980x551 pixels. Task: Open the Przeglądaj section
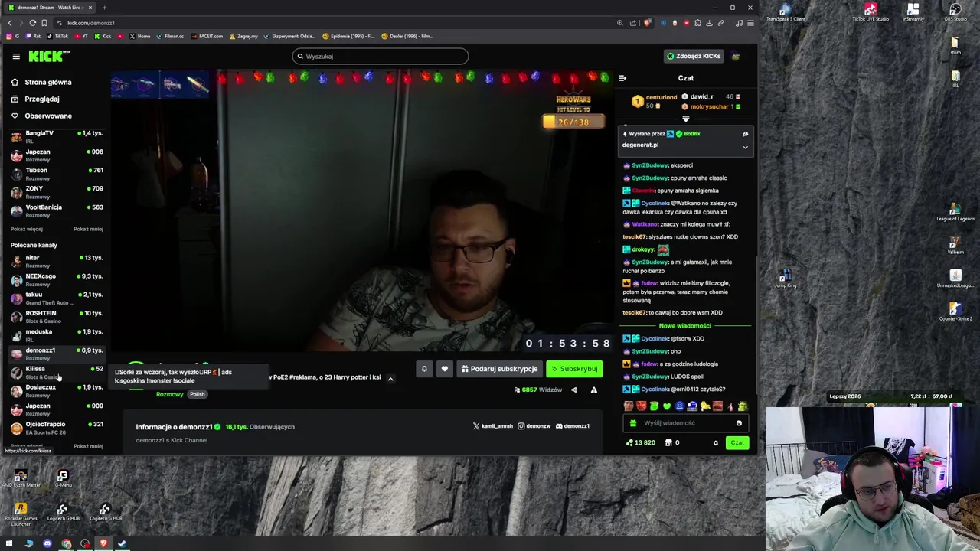(x=35, y=99)
